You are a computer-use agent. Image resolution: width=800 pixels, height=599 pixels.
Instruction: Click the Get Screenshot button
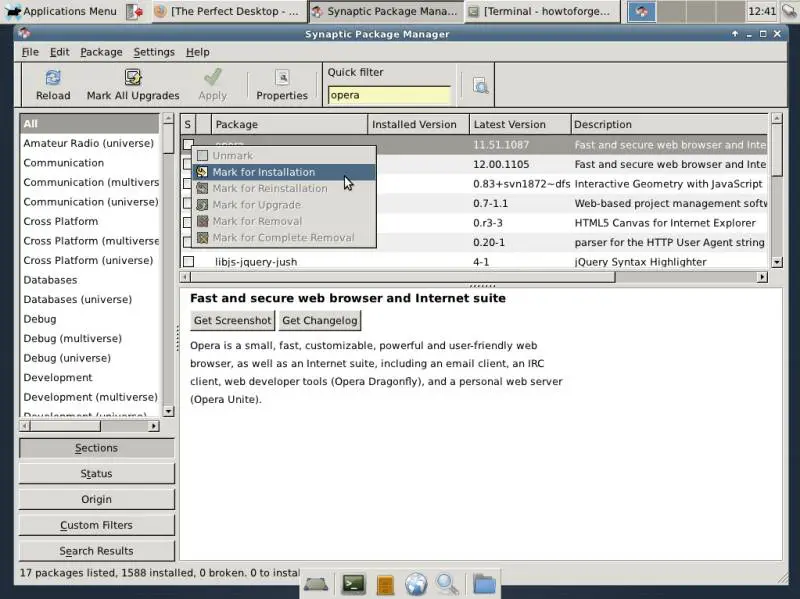point(232,320)
